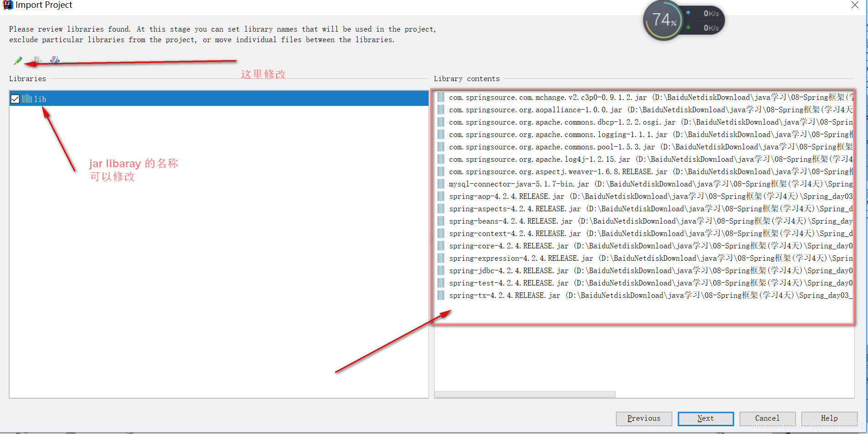Click jar icon of commons.pool-1.5.3.jar
The image size is (868, 434).
coord(441,147)
